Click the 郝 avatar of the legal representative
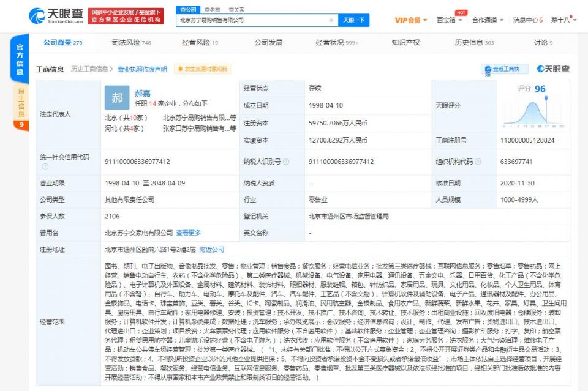This screenshot has width=588, height=391. point(117,98)
